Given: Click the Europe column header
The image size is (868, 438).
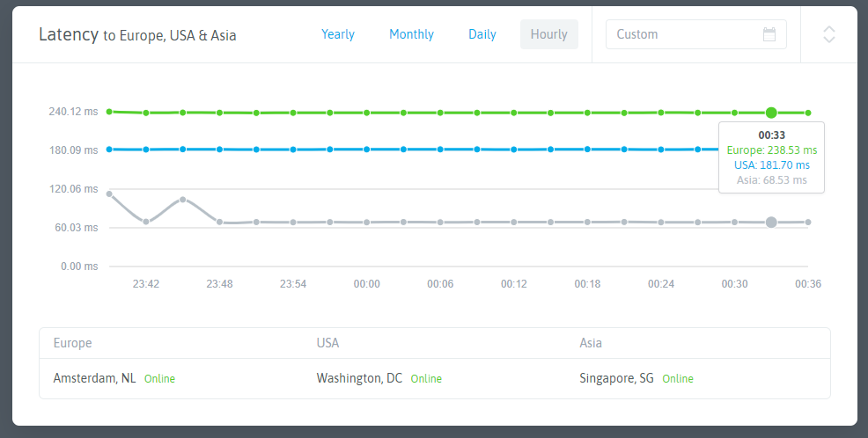Looking at the screenshot, I should [72, 343].
